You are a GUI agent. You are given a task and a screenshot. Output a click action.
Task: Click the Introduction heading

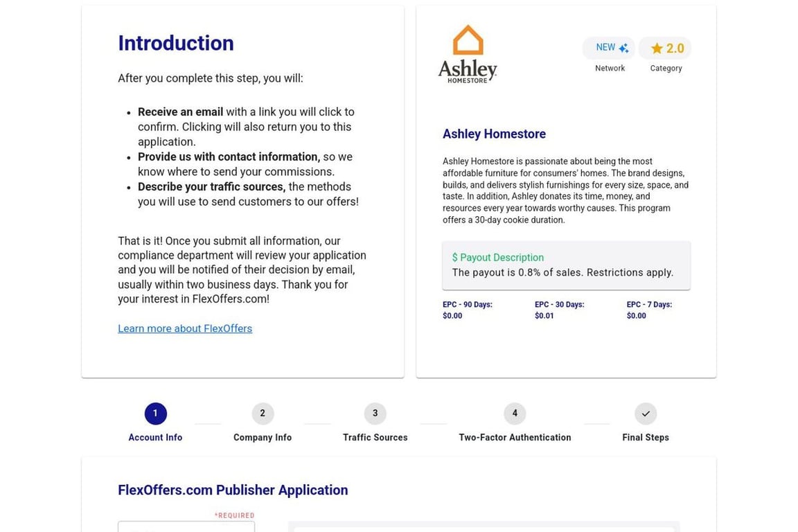pos(175,43)
